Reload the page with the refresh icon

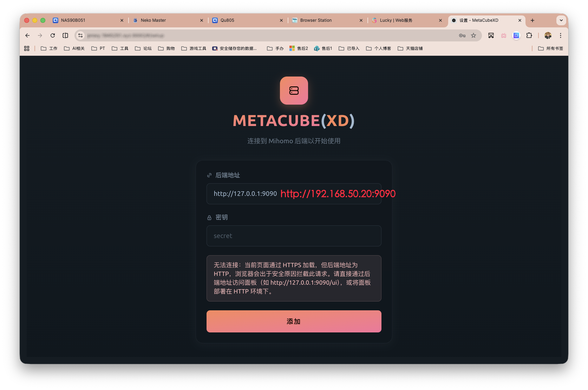point(53,35)
